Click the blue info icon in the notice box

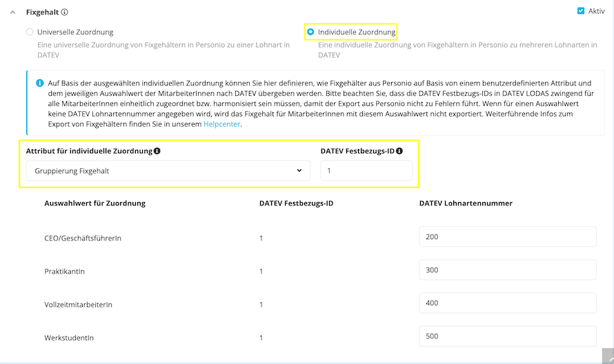tap(39, 83)
